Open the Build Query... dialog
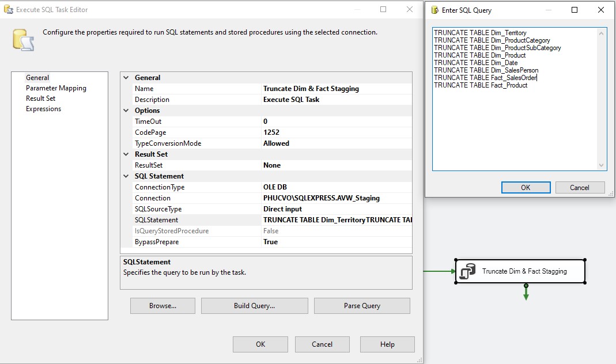This screenshot has width=616, height=364. click(254, 306)
